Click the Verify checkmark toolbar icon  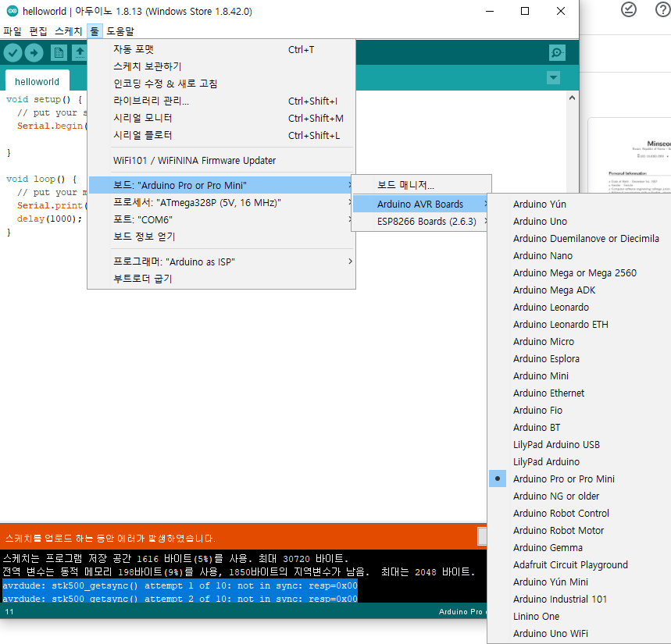tap(12, 53)
